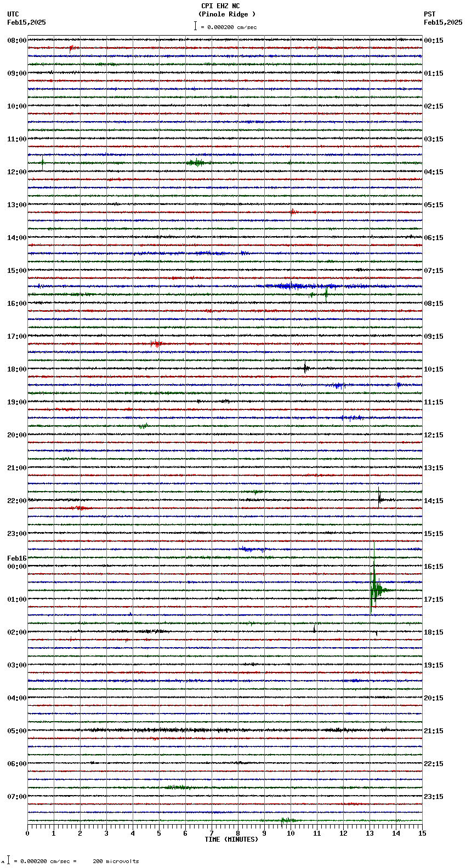Image resolution: width=466 pixels, height=868 pixels.
Task: Click the '05:00' UTC time label
Action: (17, 731)
